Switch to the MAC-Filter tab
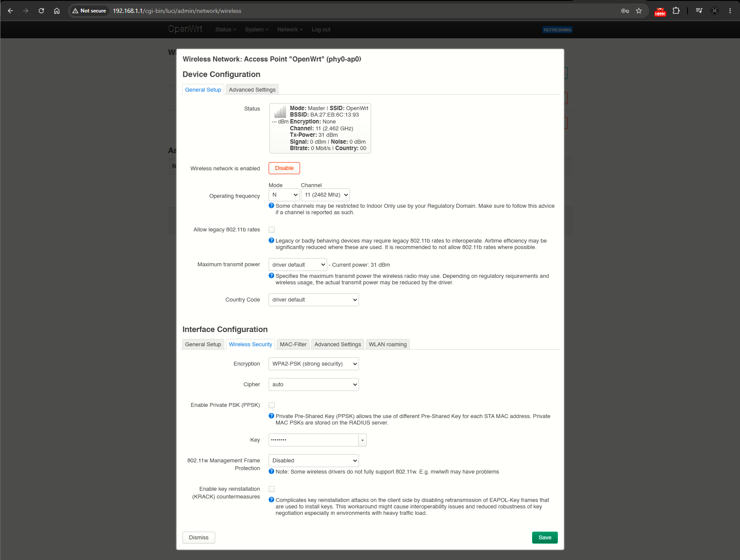Image resolution: width=740 pixels, height=560 pixels. 293,345
